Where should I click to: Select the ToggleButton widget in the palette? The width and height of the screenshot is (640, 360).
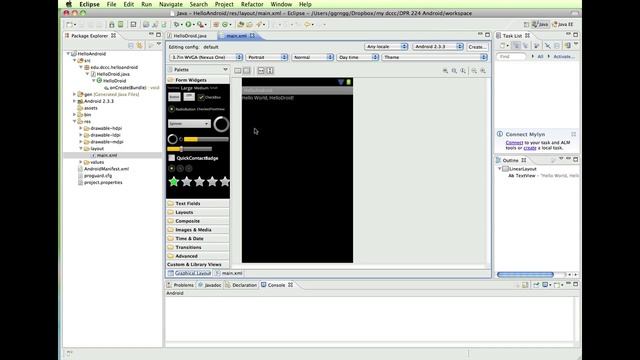189,96
